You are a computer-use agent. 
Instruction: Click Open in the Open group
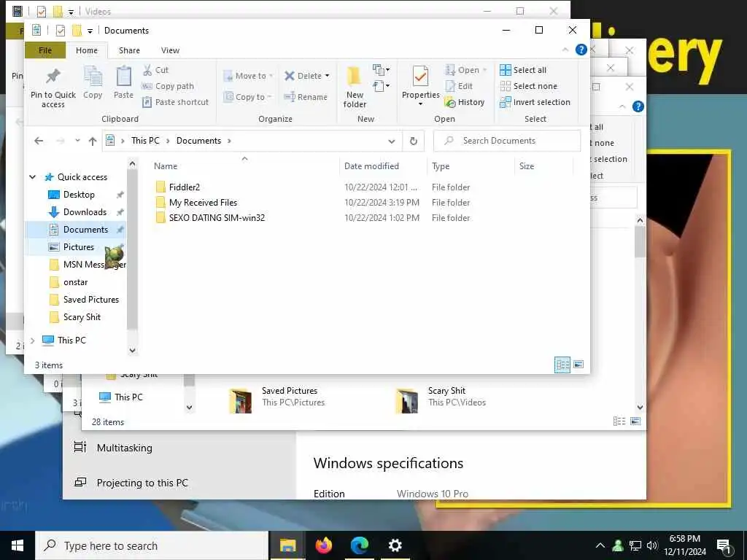(x=465, y=70)
